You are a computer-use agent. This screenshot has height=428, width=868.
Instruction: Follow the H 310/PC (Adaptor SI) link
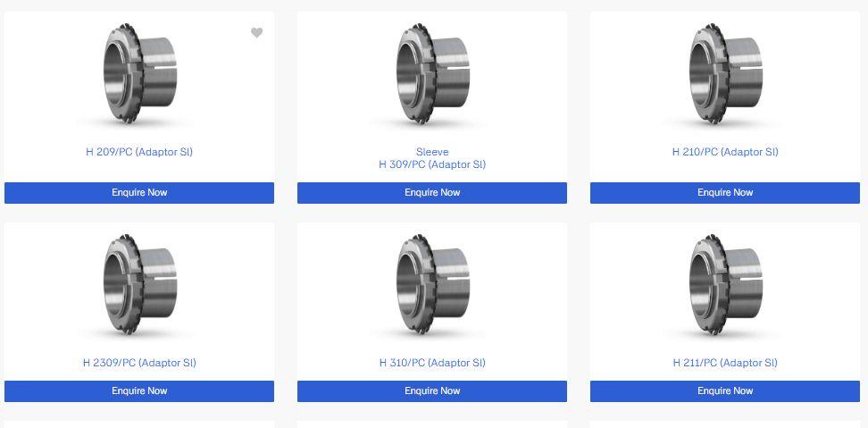[x=432, y=363]
